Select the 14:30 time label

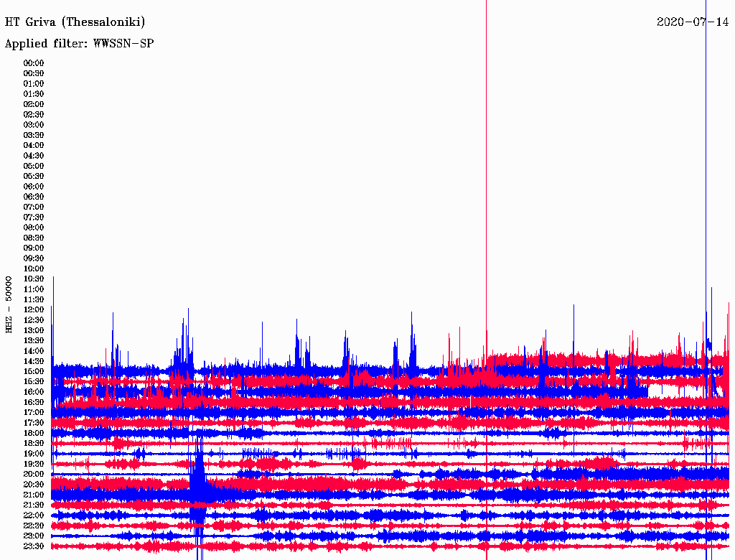[x=34, y=361]
